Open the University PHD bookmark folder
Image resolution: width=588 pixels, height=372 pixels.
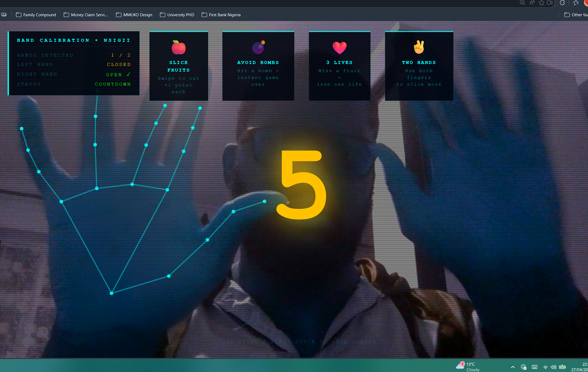(177, 15)
